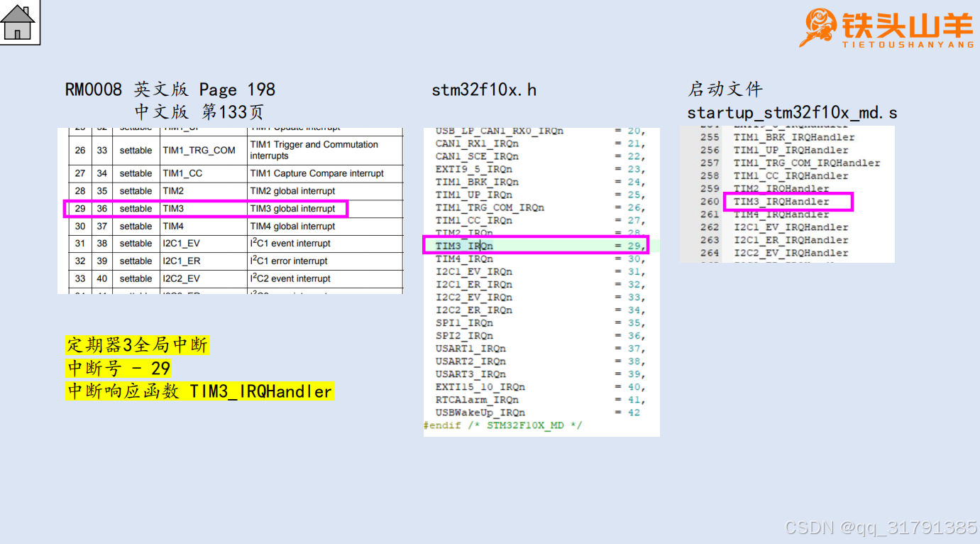Click "I2C2 event interrupt" description

pyautogui.click(x=290, y=278)
